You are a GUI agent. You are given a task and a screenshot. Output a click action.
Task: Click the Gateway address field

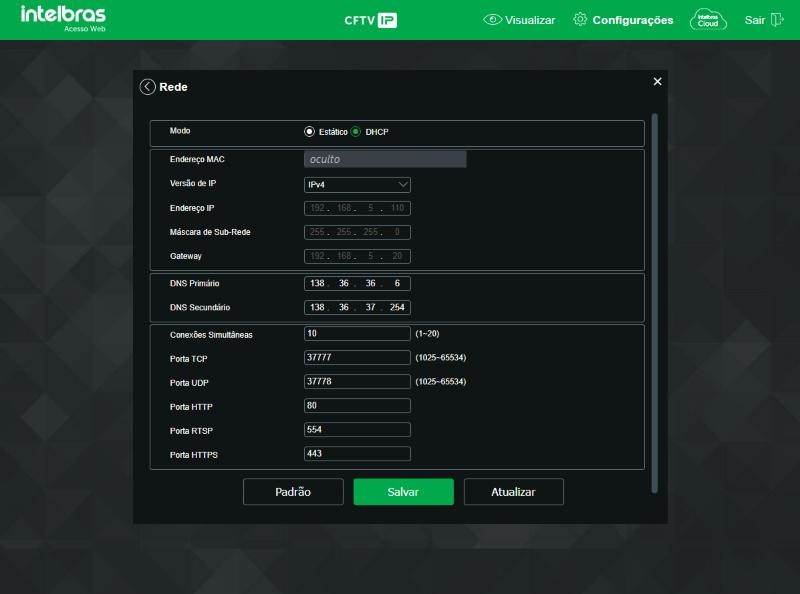(x=357, y=256)
